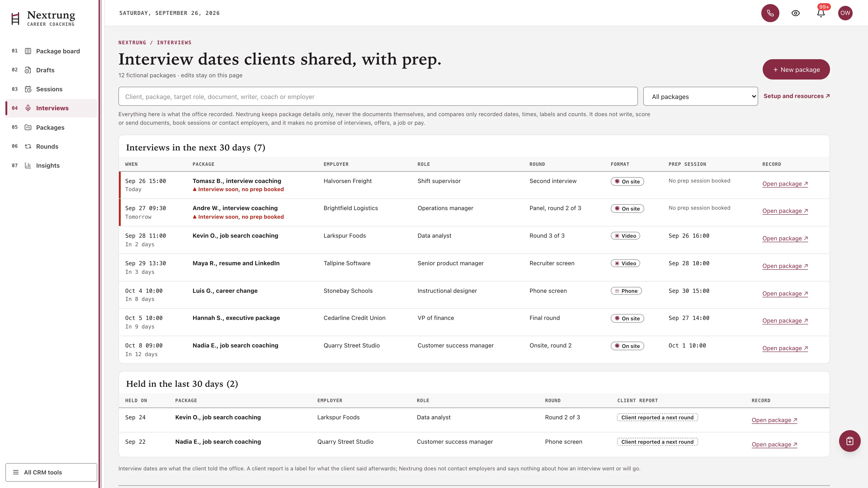Go to Drafts in sidebar

coord(52,70)
